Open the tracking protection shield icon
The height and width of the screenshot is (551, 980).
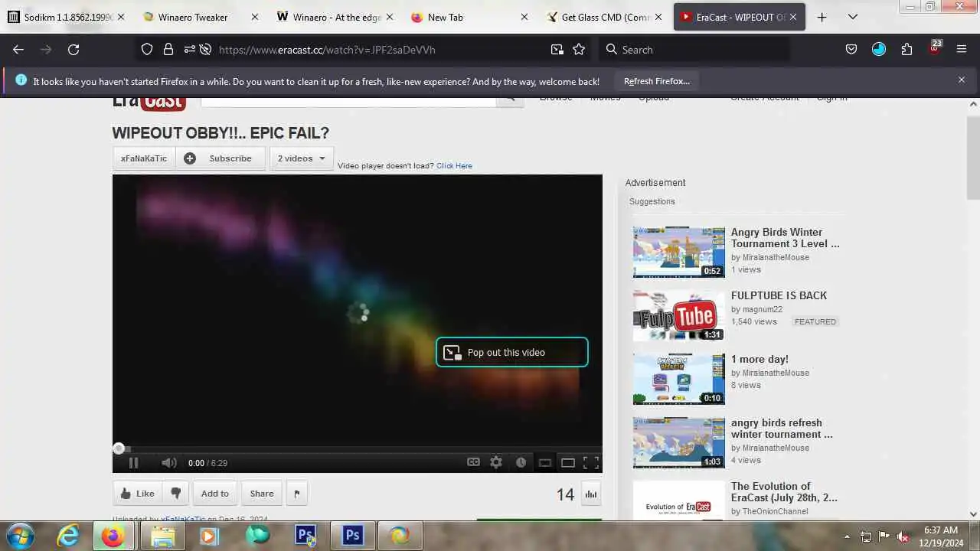pyautogui.click(x=147, y=50)
